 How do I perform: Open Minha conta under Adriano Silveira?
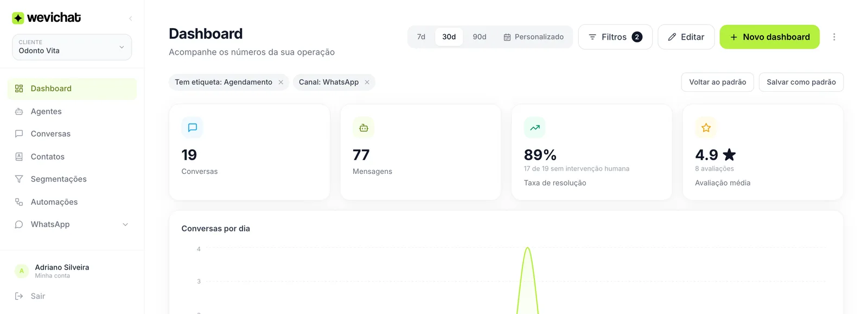53,276
